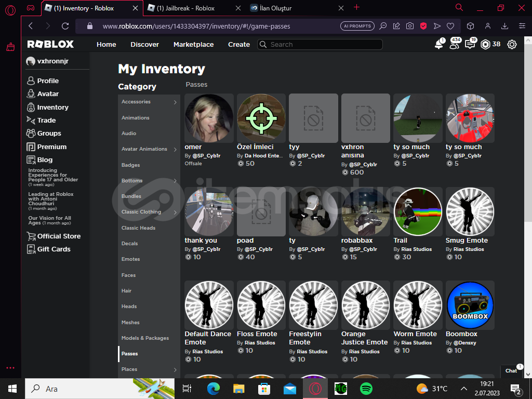Go back to the previous page
The image size is (532, 399).
coord(31,26)
